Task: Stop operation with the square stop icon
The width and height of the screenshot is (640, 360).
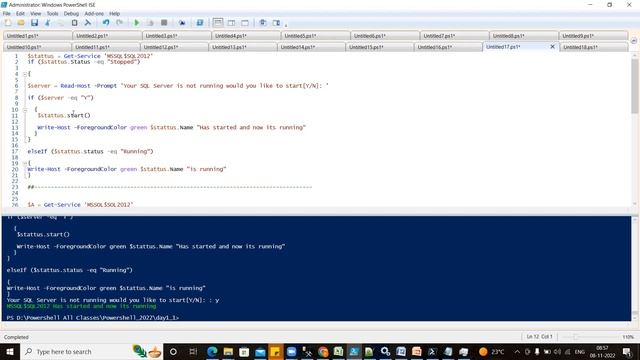Action: [x=164, y=23]
